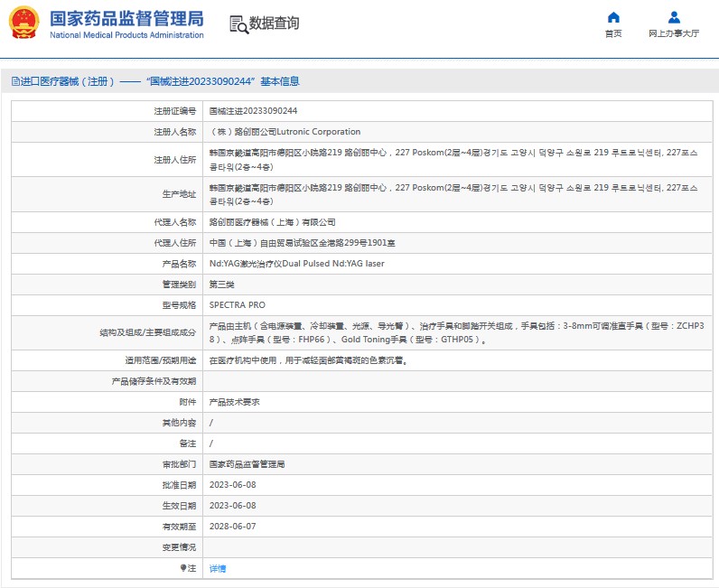Select registration number 国械注进20233090244 value

point(253,110)
